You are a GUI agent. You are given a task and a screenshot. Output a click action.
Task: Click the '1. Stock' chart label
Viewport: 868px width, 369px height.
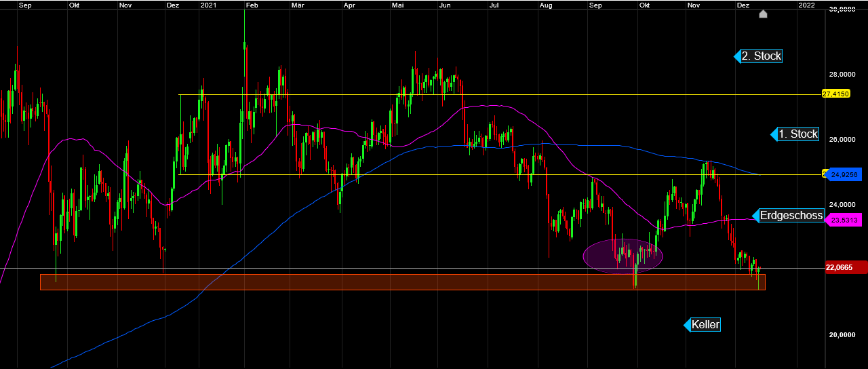795,134
